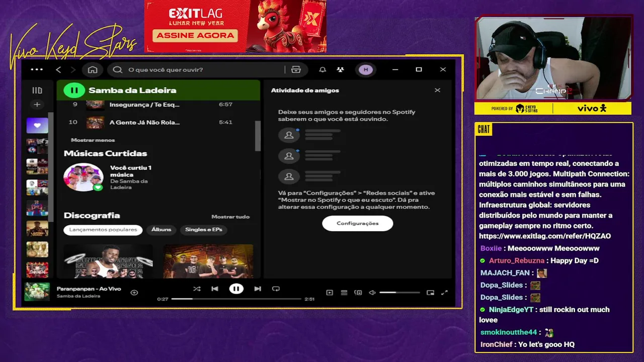Viewport: 644px width, 362px height.
Task: Open the now-playing album art thumbnail
Action: click(37, 292)
